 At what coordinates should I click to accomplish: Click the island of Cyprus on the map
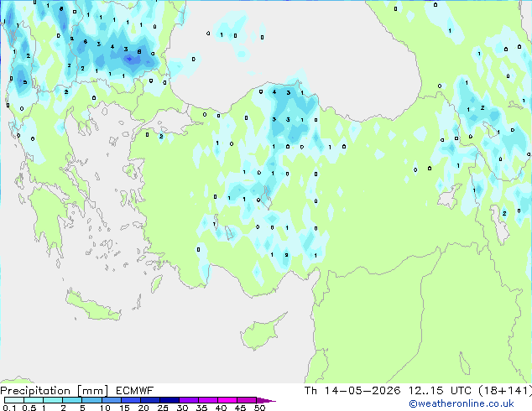(259, 334)
